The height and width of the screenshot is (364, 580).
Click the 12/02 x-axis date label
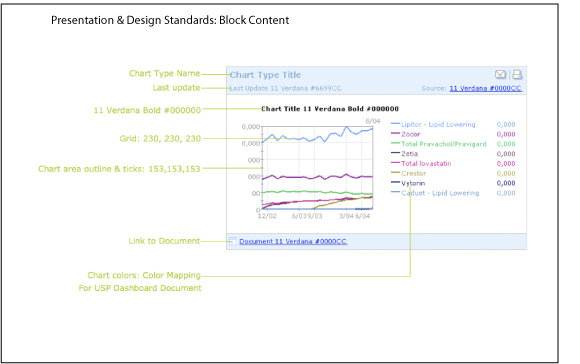click(x=267, y=216)
